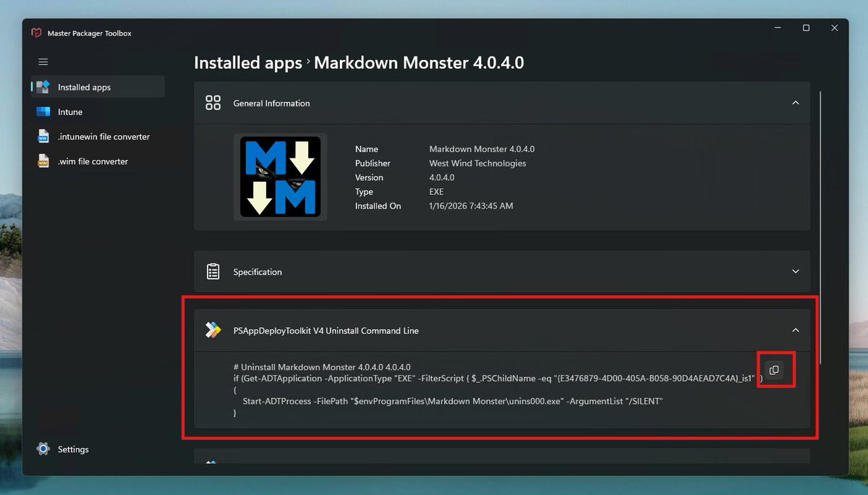The width and height of the screenshot is (868, 495).
Task: Click the Master Packager Toolbox logo icon
Action: click(x=36, y=33)
